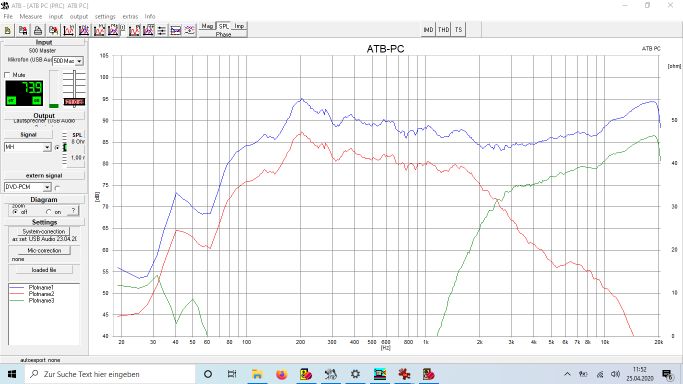Click the save measurement icon with red arrow

point(23,30)
